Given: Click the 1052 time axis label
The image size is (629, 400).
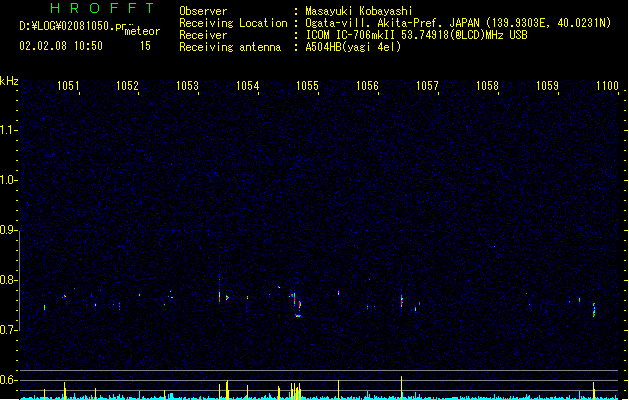Looking at the screenshot, I should tap(128, 86).
